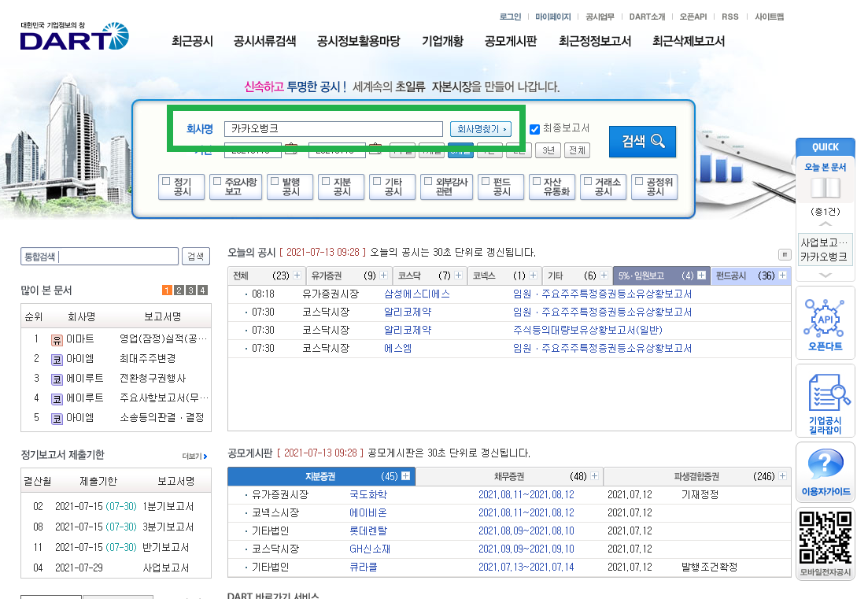Viewport: 868px width, 599px height.
Task: Click the 통합검색 input field
Action: pyautogui.click(x=100, y=257)
